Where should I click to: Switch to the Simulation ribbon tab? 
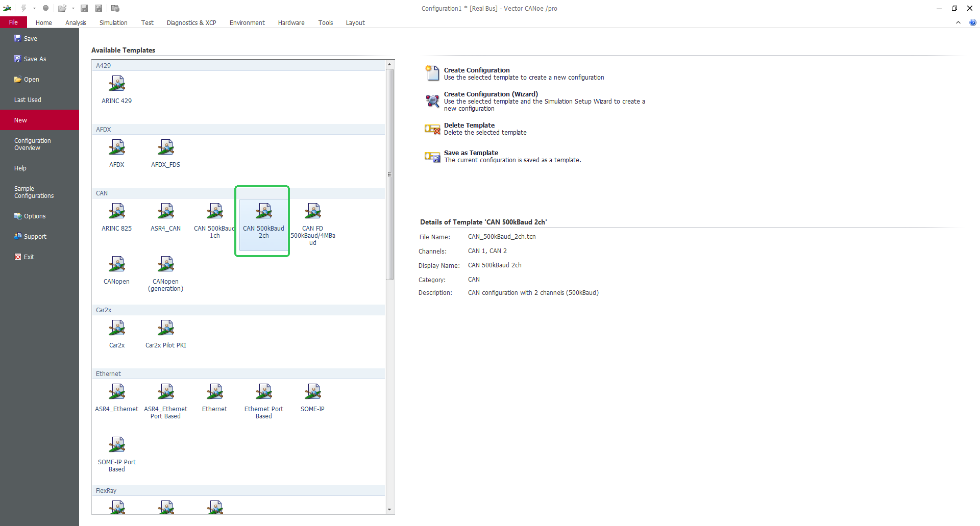pyautogui.click(x=113, y=23)
